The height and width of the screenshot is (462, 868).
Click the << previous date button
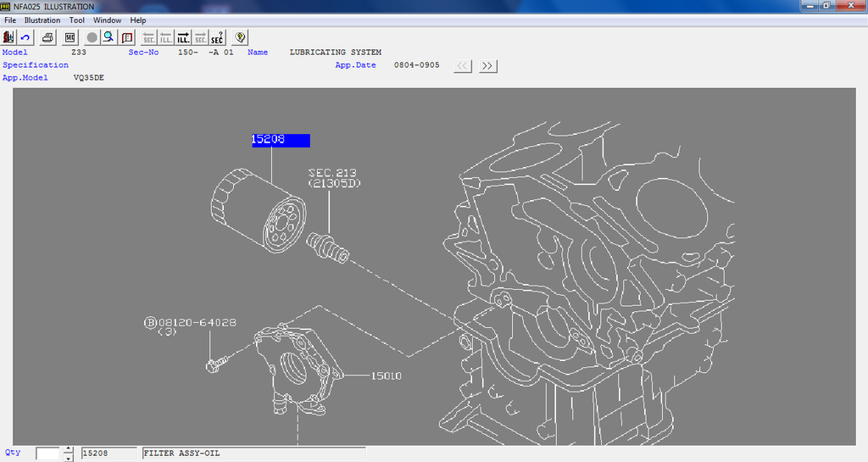[463, 66]
